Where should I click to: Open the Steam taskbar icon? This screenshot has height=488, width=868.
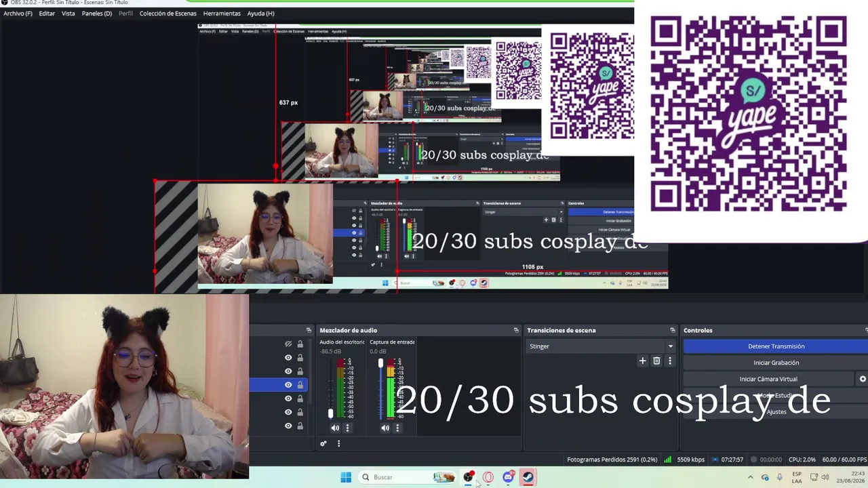click(x=528, y=477)
